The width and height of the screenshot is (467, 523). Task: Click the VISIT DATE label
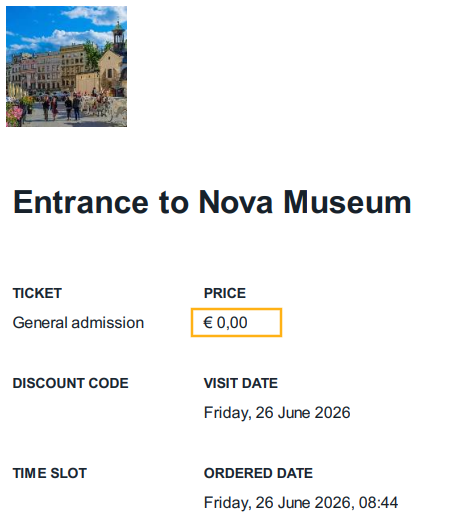[241, 383]
